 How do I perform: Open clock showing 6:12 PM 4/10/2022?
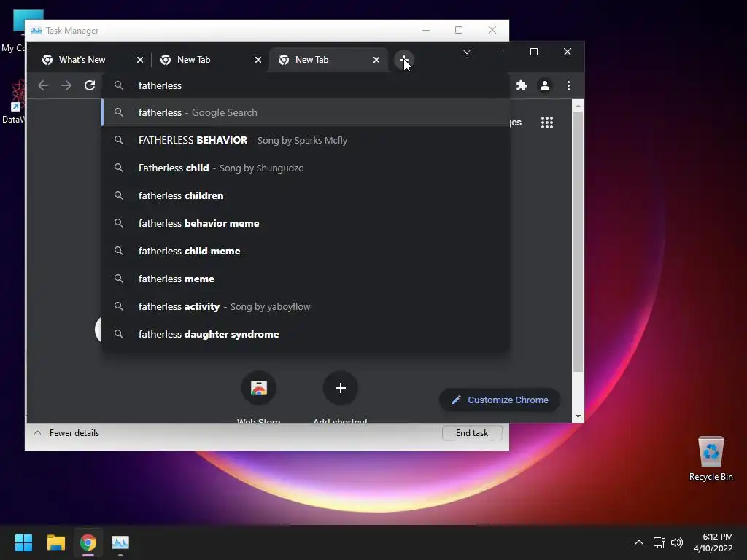tap(713, 542)
